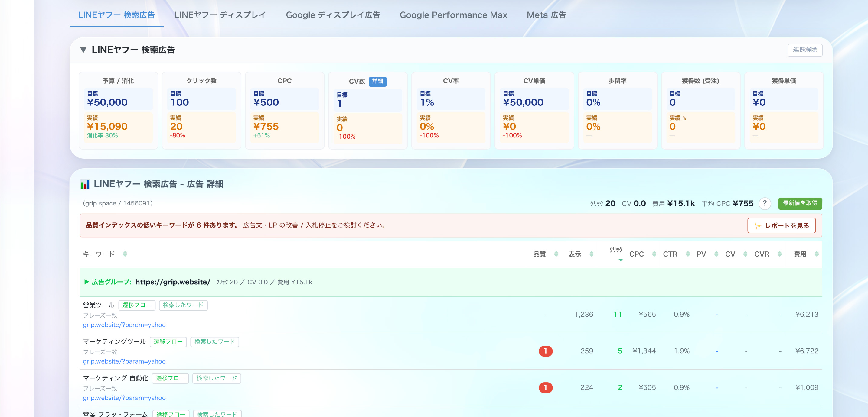Click CV率 目標 value 1%
The width and height of the screenshot is (868, 417).
click(x=427, y=102)
